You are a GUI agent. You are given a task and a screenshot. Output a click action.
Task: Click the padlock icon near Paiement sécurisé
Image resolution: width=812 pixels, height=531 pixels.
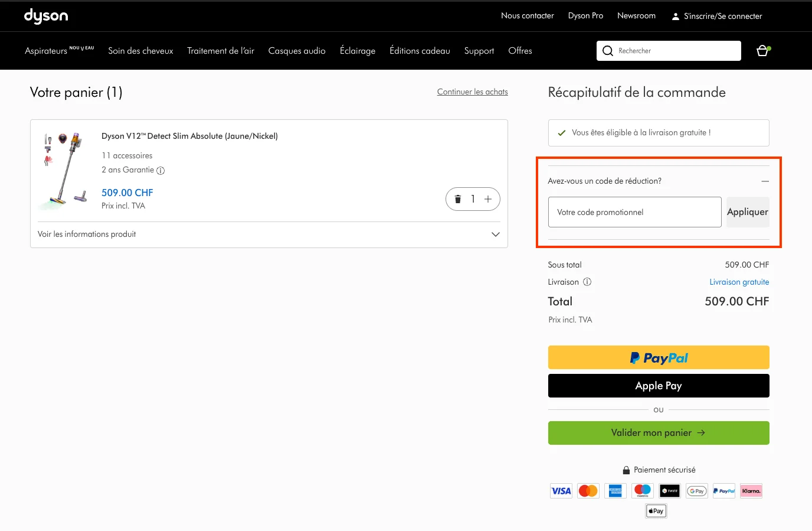[x=627, y=470]
